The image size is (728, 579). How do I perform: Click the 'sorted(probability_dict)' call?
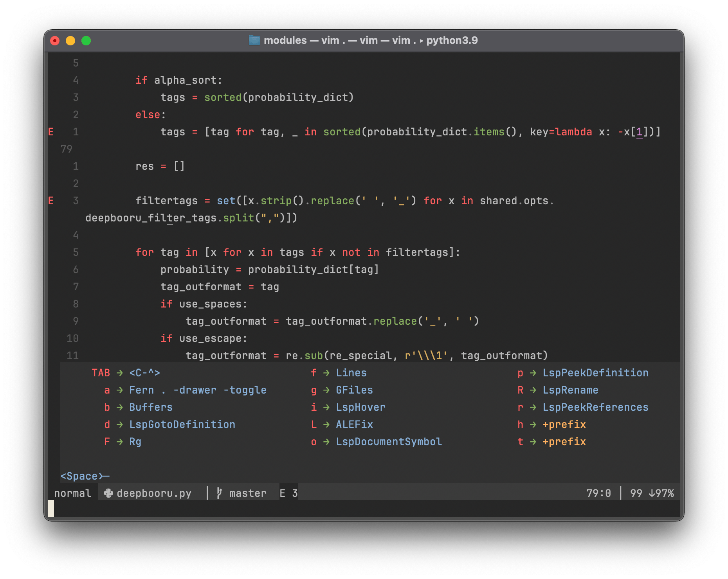(x=279, y=97)
